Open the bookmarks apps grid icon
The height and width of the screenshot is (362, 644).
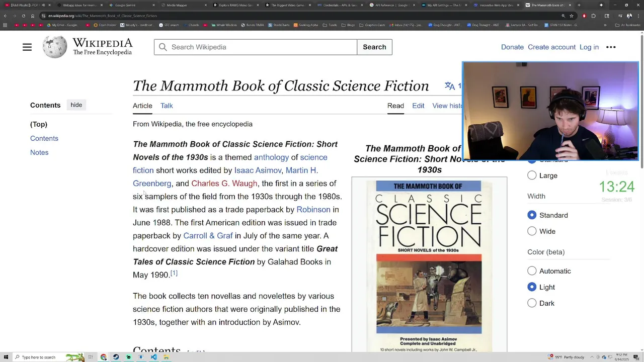point(5,25)
